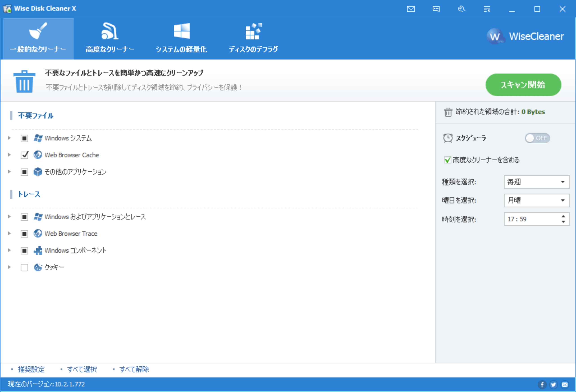Click the Twitter icon in status bar
This screenshot has width=576, height=392.
click(x=553, y=384)
